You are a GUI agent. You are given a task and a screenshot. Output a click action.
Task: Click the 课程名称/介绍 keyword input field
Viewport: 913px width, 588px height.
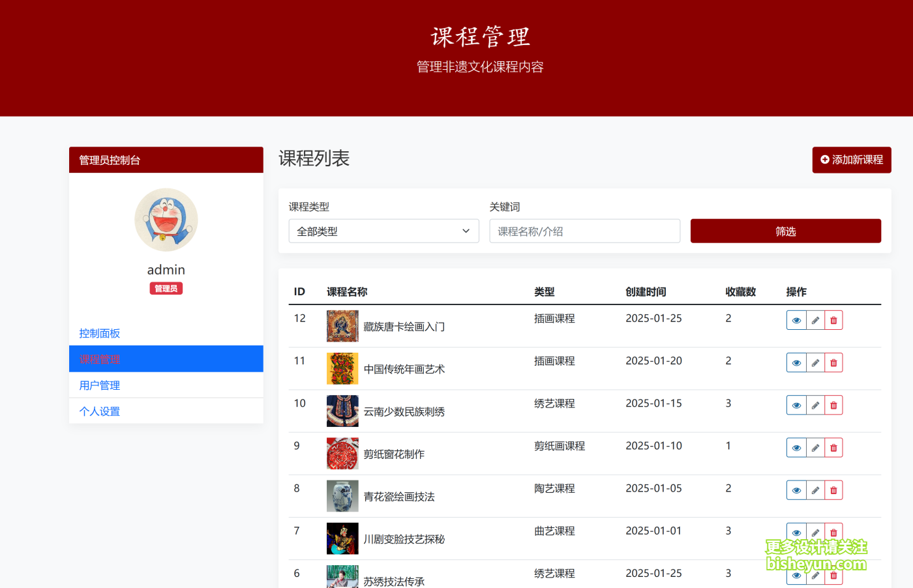584,231
